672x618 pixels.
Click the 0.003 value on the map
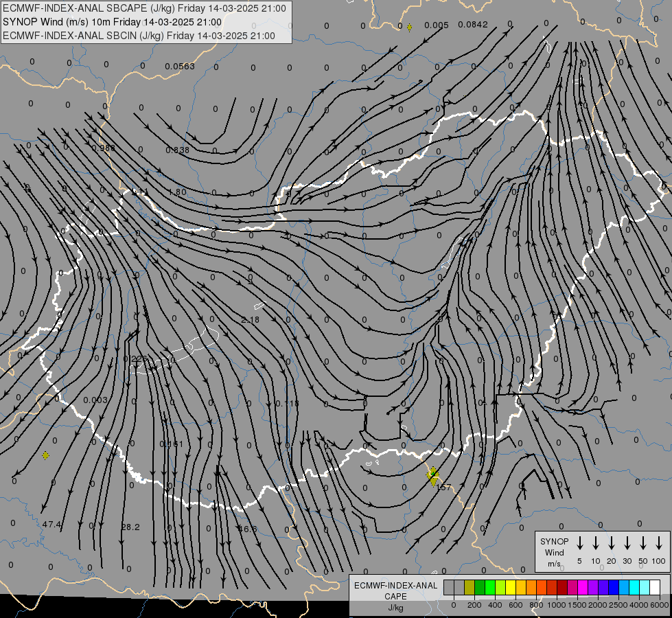[95, 400]
